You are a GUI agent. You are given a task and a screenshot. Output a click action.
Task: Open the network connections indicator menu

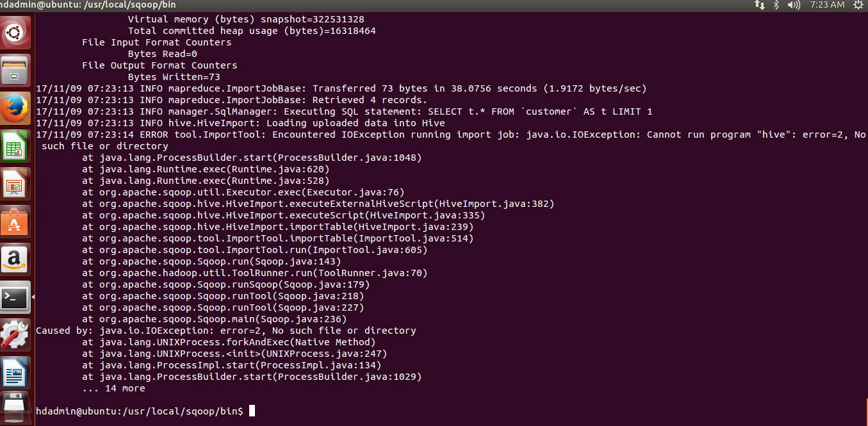[760, 5]
